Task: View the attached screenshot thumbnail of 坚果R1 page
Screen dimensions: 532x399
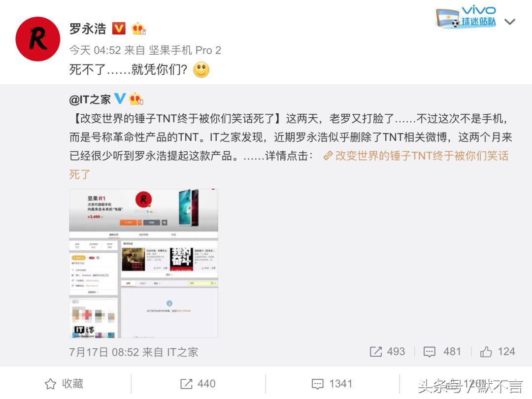Action: [x=143, y=263]
